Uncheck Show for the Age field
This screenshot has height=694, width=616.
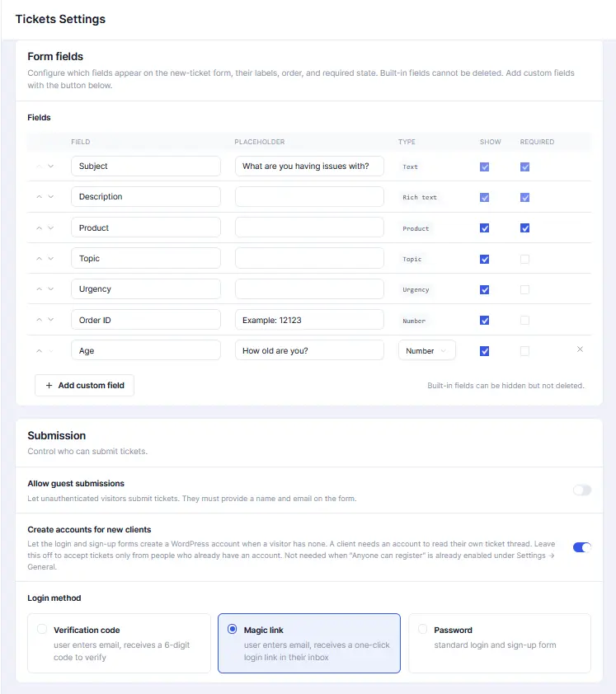pyautogui.click(x=485, y=351)
